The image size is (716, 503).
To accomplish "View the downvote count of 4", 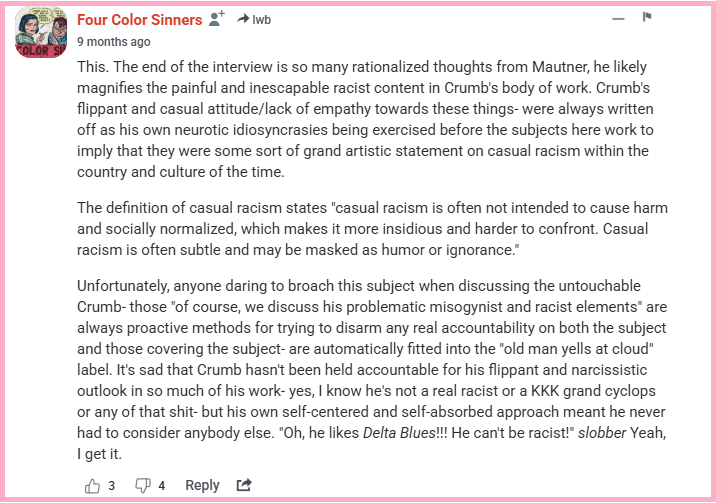I will 162,485.
